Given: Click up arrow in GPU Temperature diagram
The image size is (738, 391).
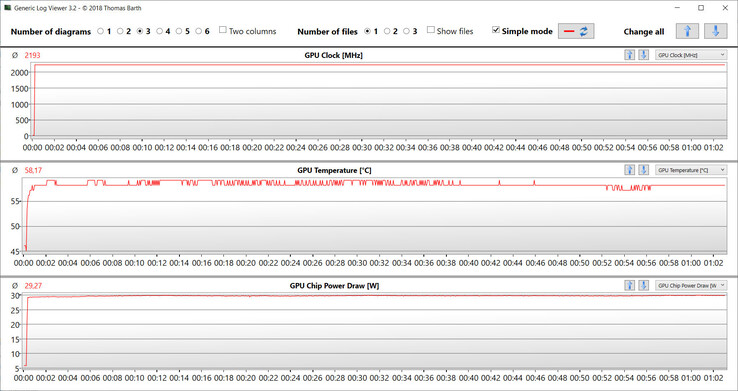Looking at the screenshot, I should click(629, 170).
